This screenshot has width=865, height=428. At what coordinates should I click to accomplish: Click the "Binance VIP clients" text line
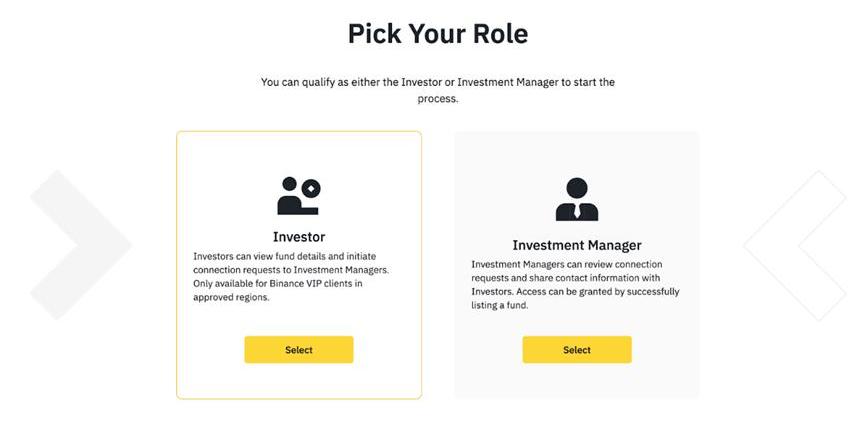tap(277, 284)
